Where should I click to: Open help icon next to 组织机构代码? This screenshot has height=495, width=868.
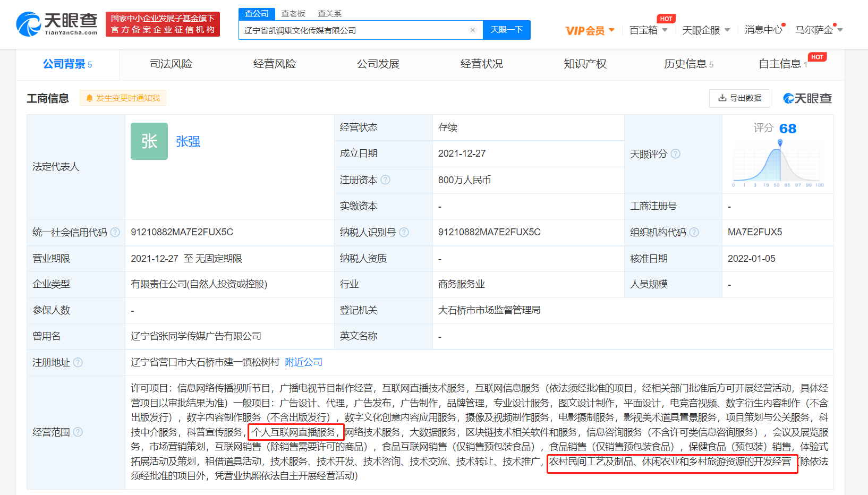coord(694,232)
